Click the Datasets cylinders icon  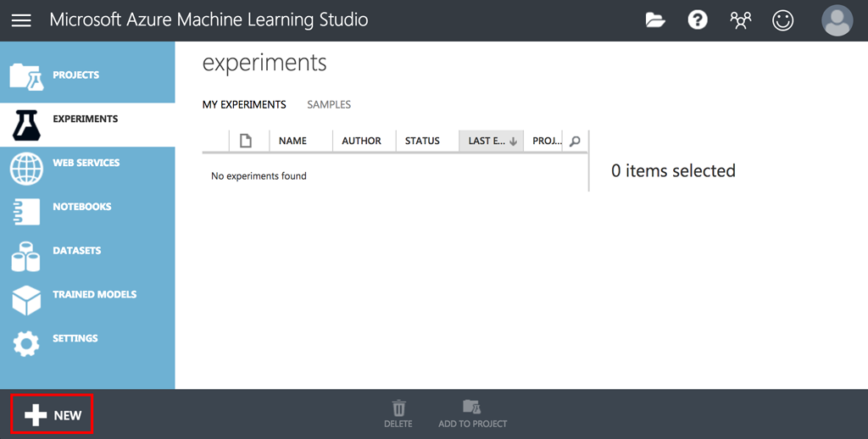26,256
